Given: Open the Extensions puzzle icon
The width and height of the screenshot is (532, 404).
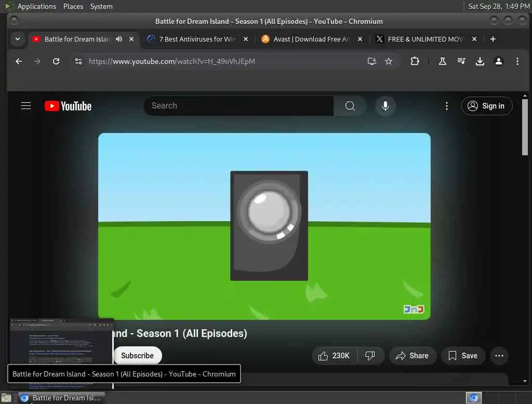Looking at the screenshot, I should click(x=415, y=61).
